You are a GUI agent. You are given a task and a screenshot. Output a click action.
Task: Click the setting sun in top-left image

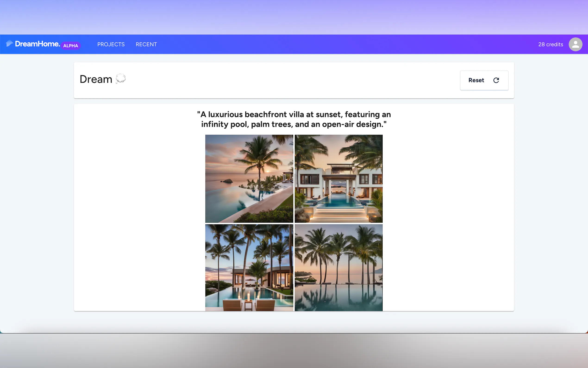[268, 171]
